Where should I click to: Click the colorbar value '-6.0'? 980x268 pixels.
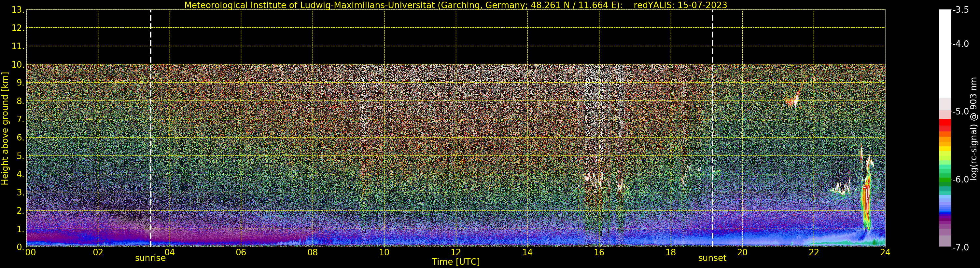pos(960,180)
